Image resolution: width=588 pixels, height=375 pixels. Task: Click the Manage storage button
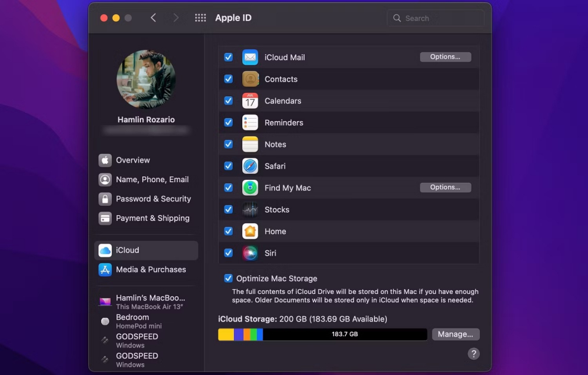point(456,334)
